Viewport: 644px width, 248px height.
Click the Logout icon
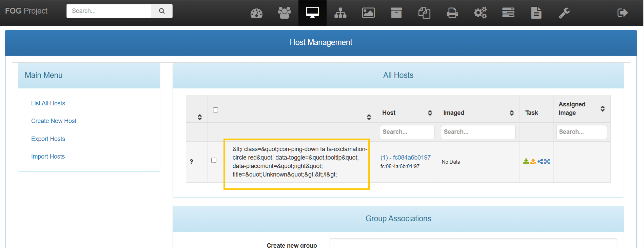point(622,13)
